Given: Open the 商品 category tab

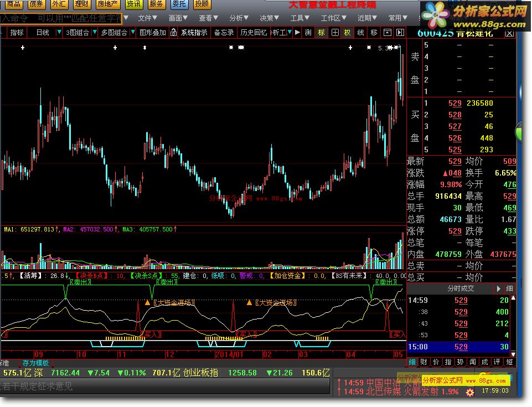Looking at the screenshot, I should 14,4.
